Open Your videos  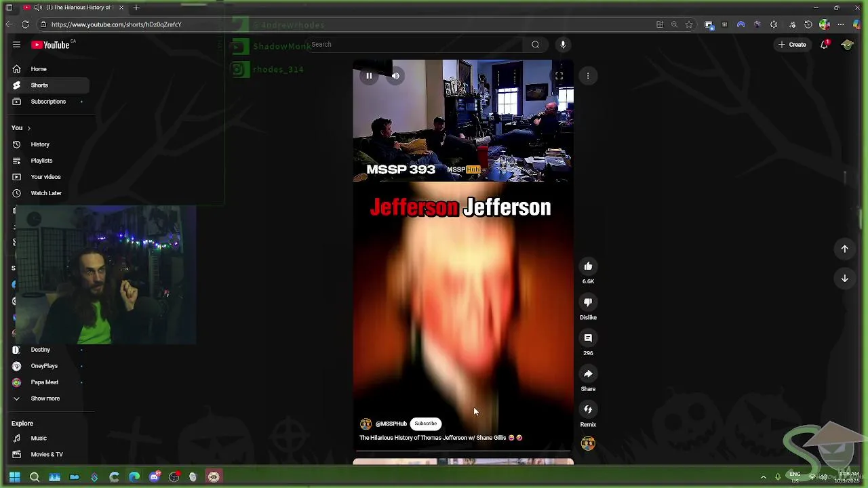(x=45, y=177)
